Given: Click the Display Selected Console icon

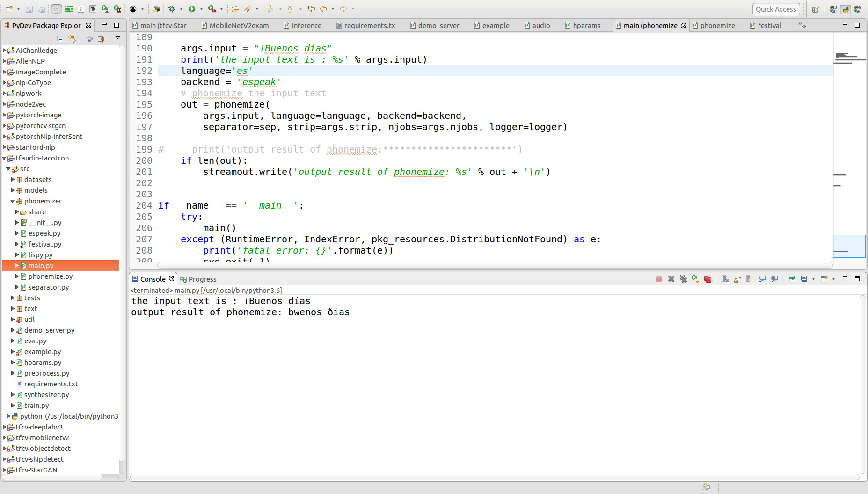Looking at the screenshot, I should click(x=804, y=279).
